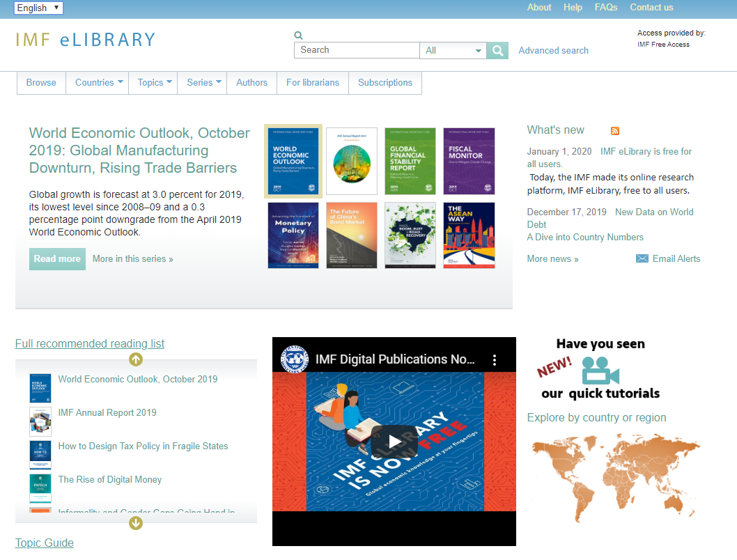Select the Monetary Policy book cover
The height and width of the screenshot is (560, 737).
click(293, 235)
